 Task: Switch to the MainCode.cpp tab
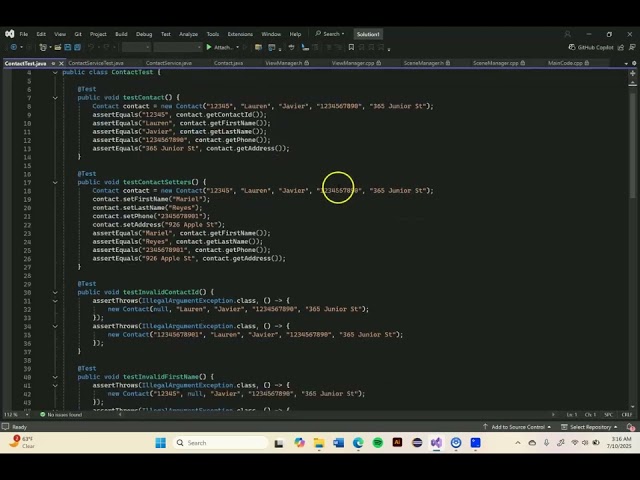[568, 63]
